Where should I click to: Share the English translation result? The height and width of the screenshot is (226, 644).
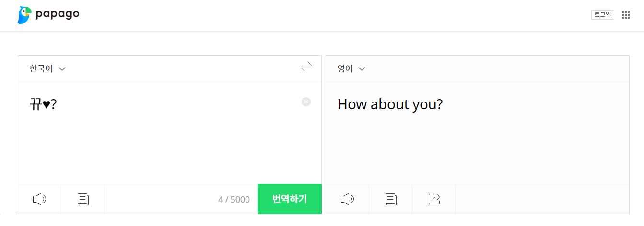tap(434, 199)
